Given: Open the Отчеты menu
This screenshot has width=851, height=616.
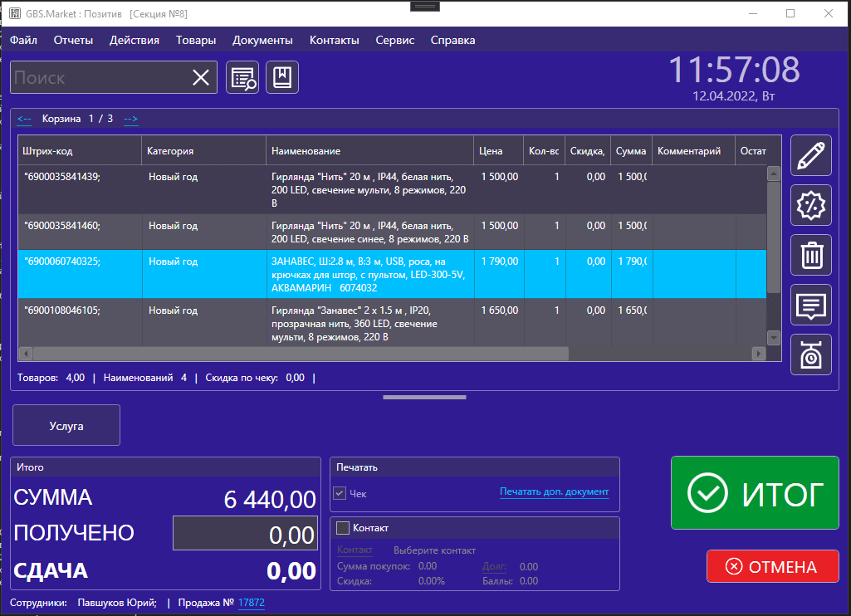Looking at the screenshot, I should 73,40.
